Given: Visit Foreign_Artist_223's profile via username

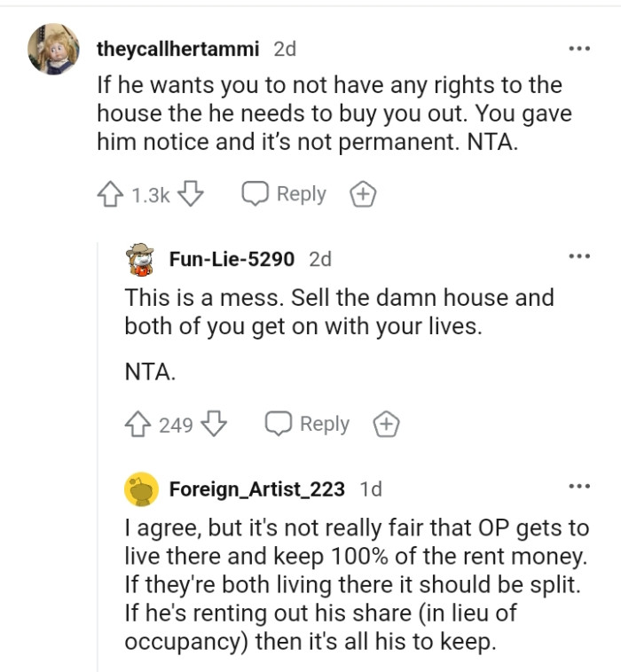Looking at the screenshot, I should (256, 488).
